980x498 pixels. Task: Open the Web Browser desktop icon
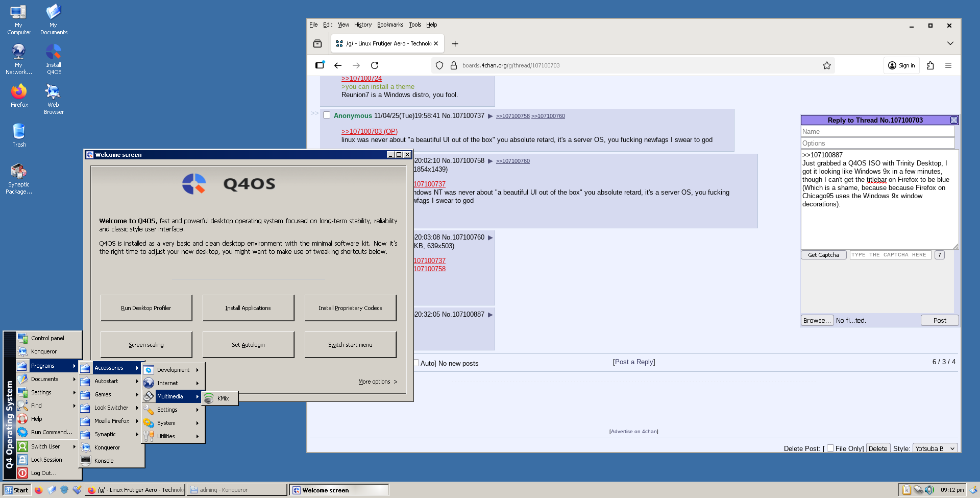[54, 99]
